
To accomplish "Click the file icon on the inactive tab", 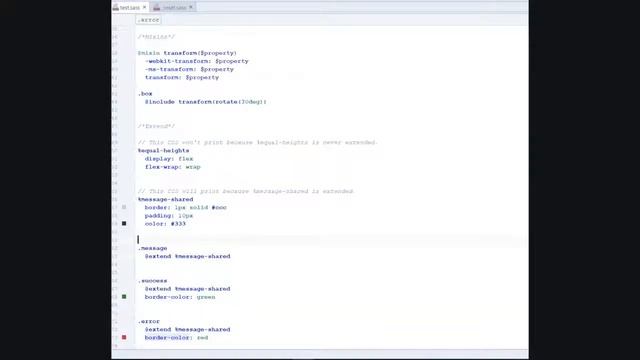I will coord(157,7).
